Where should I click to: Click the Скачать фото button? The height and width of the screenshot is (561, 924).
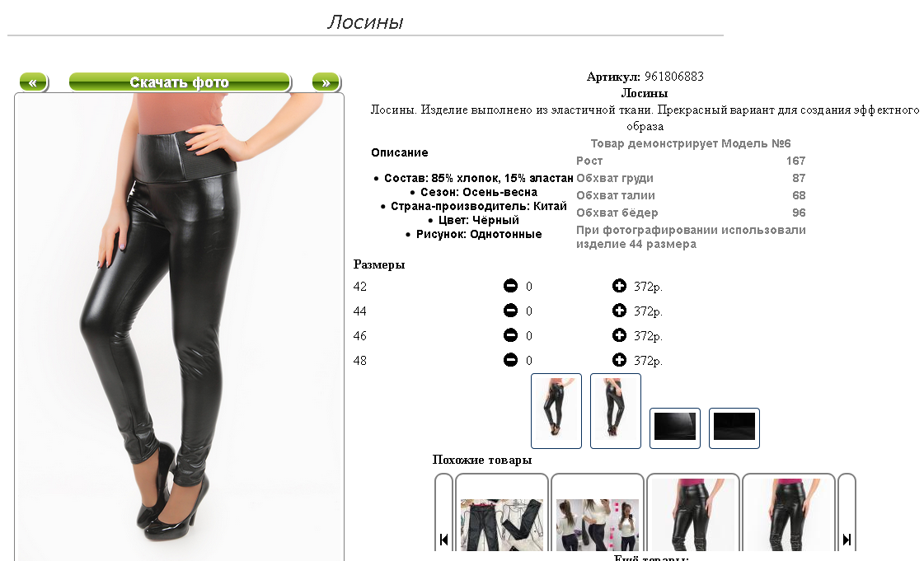(x=180, y=82)
